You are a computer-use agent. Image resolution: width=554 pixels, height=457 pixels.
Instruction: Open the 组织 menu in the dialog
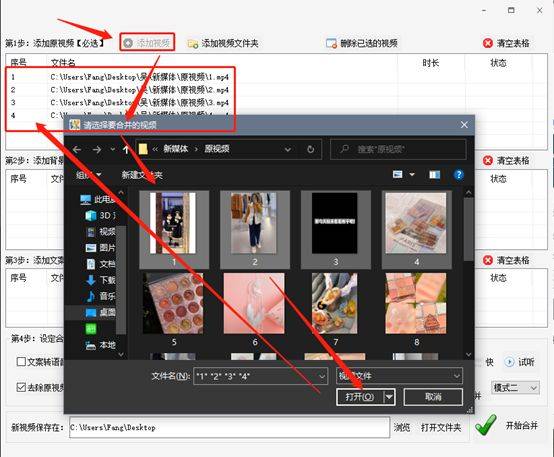point(88,175)
